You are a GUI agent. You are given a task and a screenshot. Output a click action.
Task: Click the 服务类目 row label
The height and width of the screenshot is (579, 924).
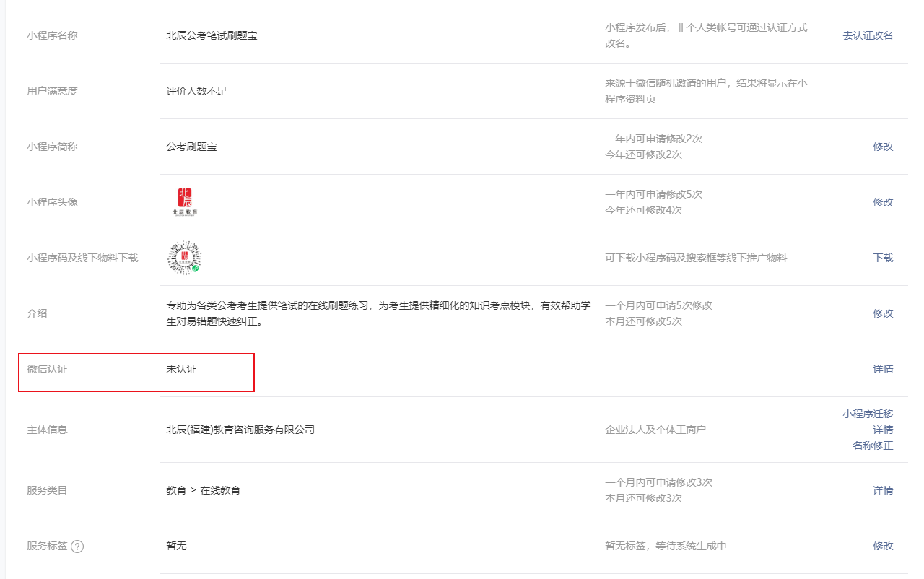[48, 490]
